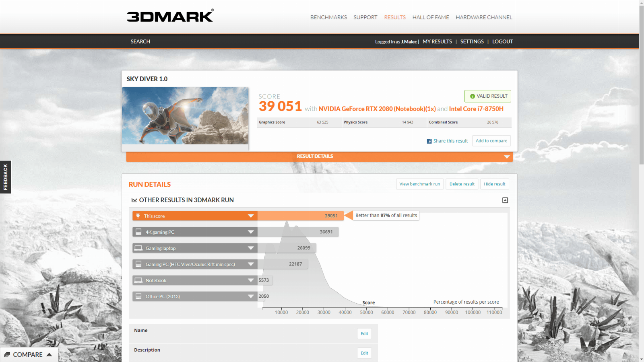Open the Support menu
The height and width of the screenshot is (362, 644).
[x=365, y=17]
